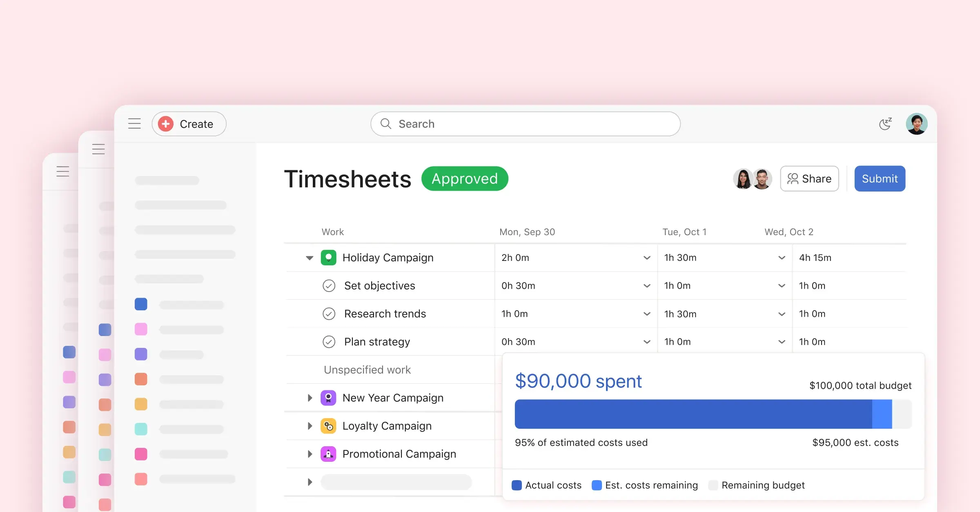Expand the New Year Campaign row
The height and width of the screenshot is (512, 980).
tap(309, 397)
